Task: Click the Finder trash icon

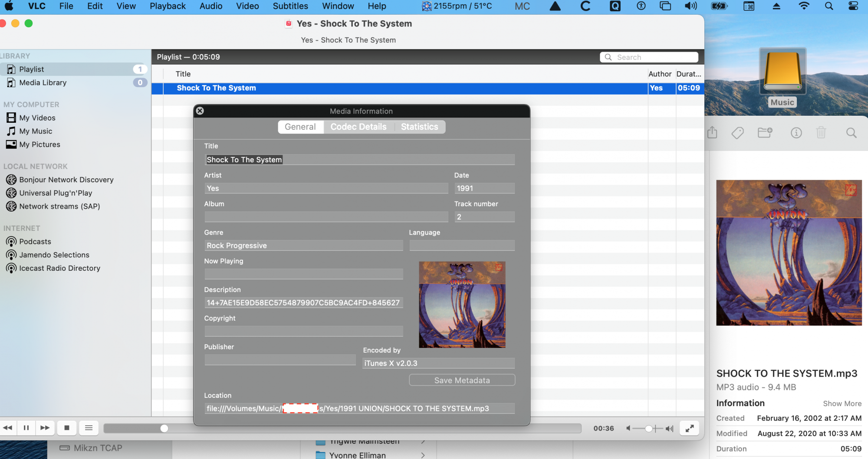Action: (821, 132)
